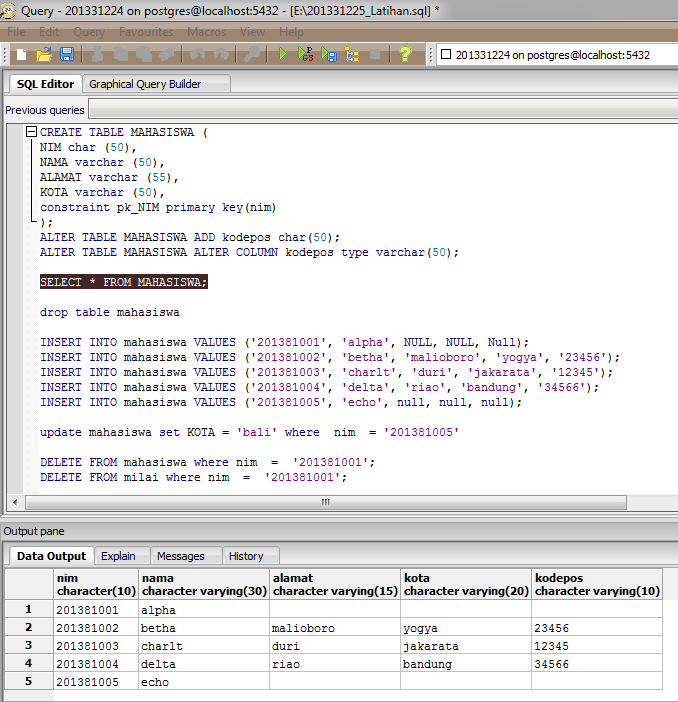Click the INSERT line containing 'betha'

330,357
